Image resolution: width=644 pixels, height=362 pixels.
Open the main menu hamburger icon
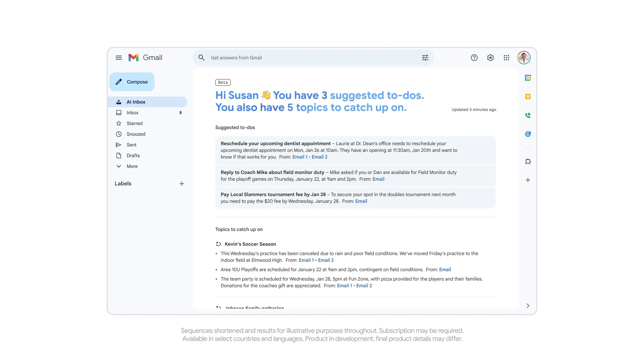[119, 58]
